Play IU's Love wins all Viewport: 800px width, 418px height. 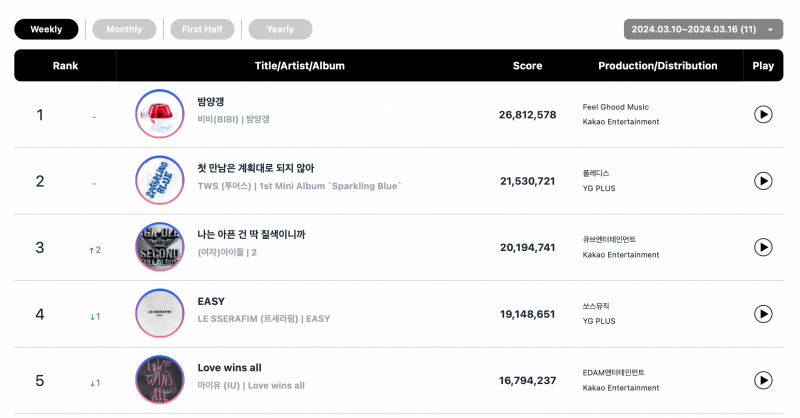click(x=763, y=380)
